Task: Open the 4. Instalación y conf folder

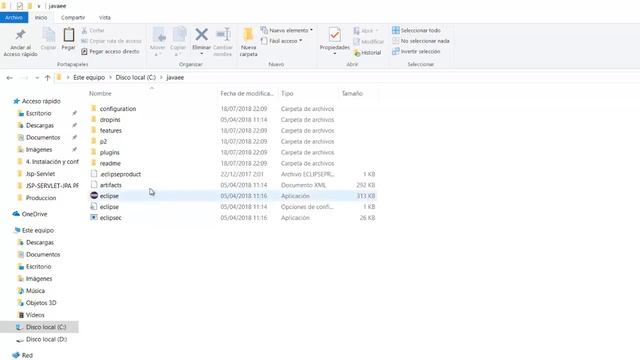Action: point(52,162)
